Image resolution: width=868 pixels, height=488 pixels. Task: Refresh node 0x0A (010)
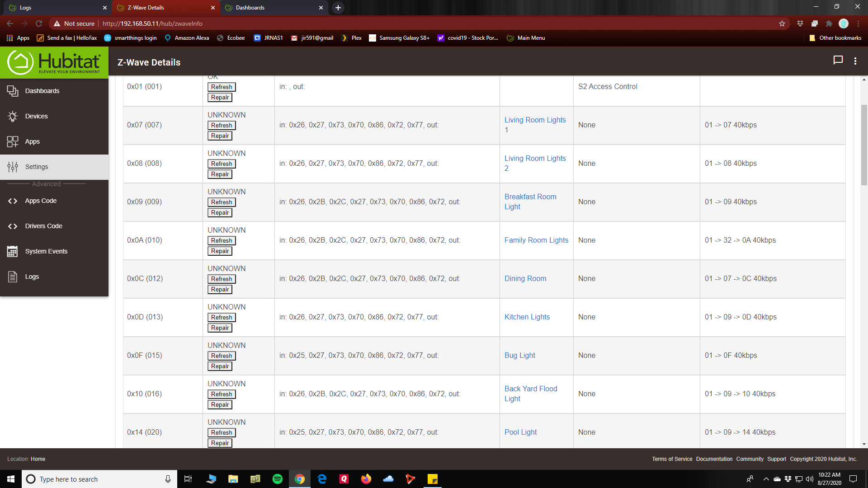tap(222, 241)
